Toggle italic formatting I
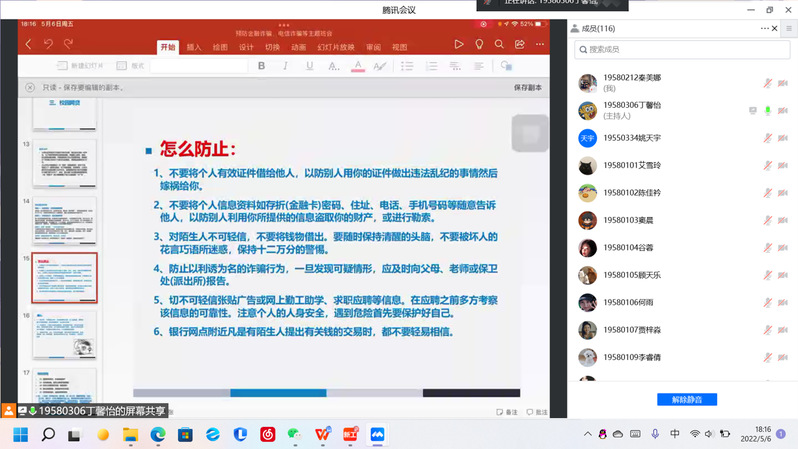 pos(286,66)
